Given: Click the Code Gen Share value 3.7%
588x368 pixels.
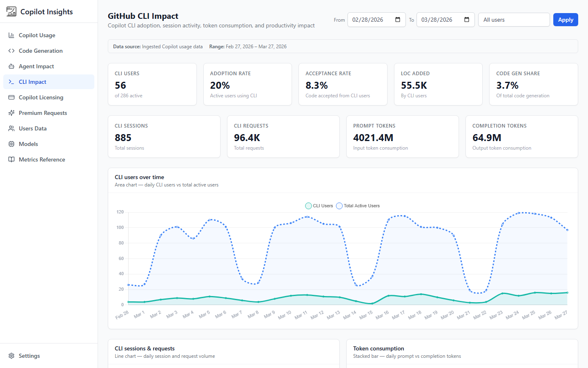Looking at the screenshot, I should click(508, 85).
